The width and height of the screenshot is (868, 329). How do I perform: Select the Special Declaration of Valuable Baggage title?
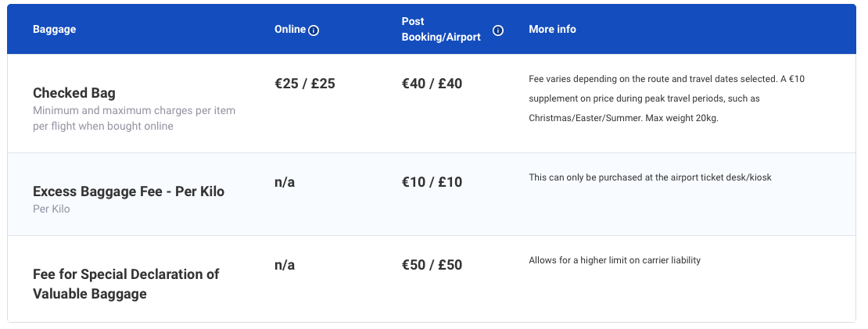click(x=126, y=284)
